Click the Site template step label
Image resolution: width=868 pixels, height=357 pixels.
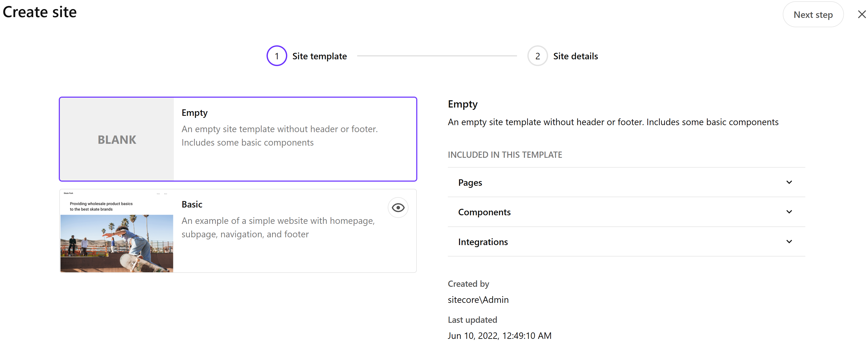click(319, 56)
